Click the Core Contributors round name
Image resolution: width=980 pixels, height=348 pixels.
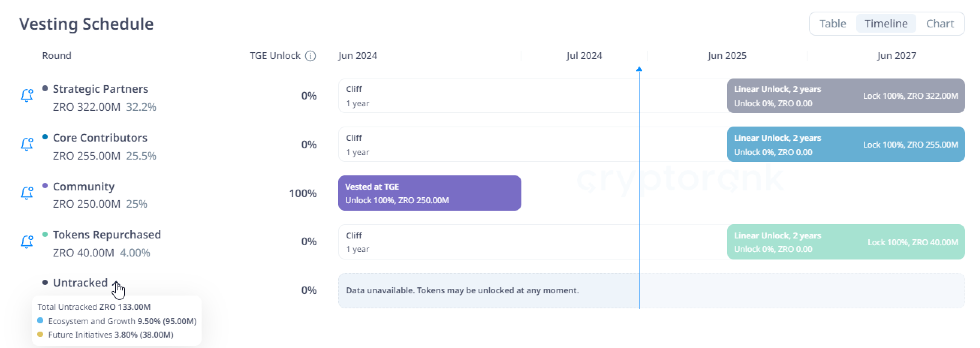[x=100, y=137]
